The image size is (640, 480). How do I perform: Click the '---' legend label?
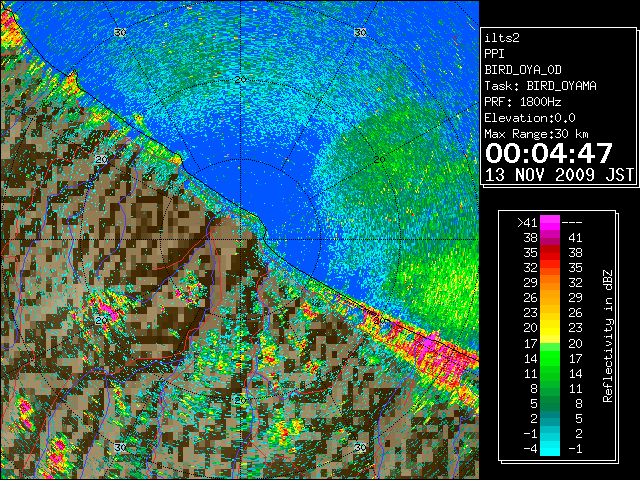click(572, 223)
